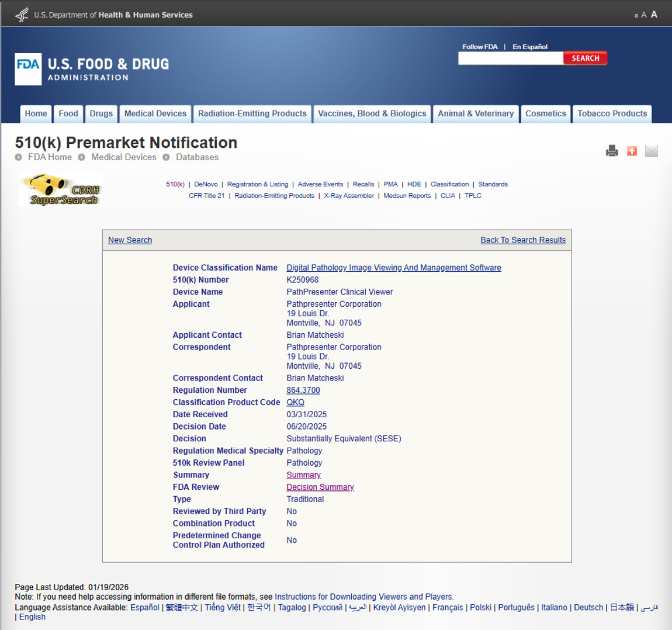Click the breadcrumb arrow beside FDA Home
672x630 pixels.
19,157
